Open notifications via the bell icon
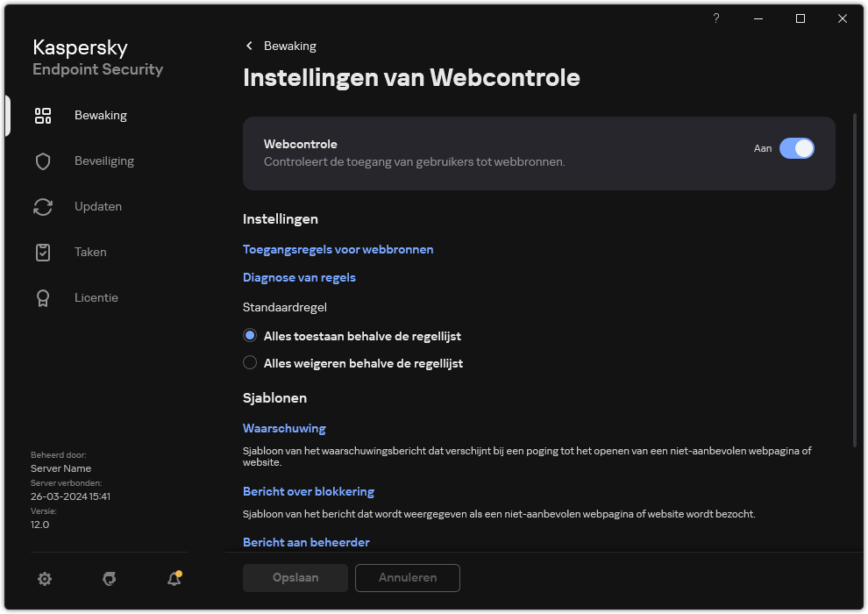The image size is (868, 614). 174,579
